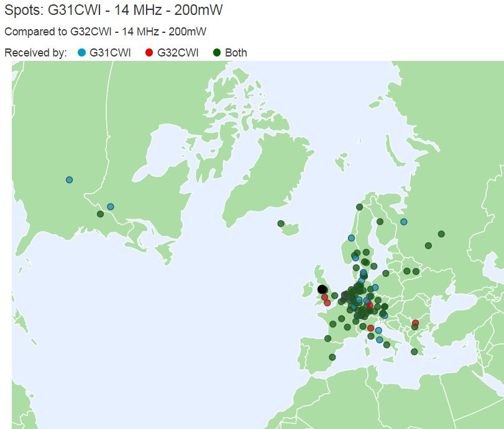This screenshot has height=429, width=504.
Task: Select the red spot in Bulgaria
Action: click(x=415, y=323)
